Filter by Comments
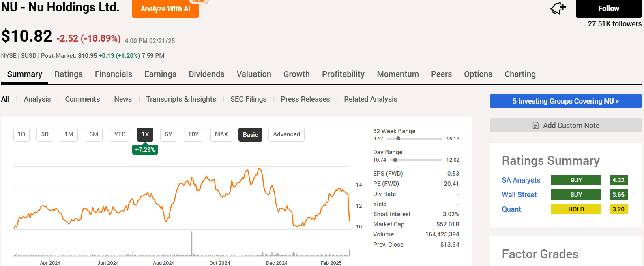 point(82,99)
